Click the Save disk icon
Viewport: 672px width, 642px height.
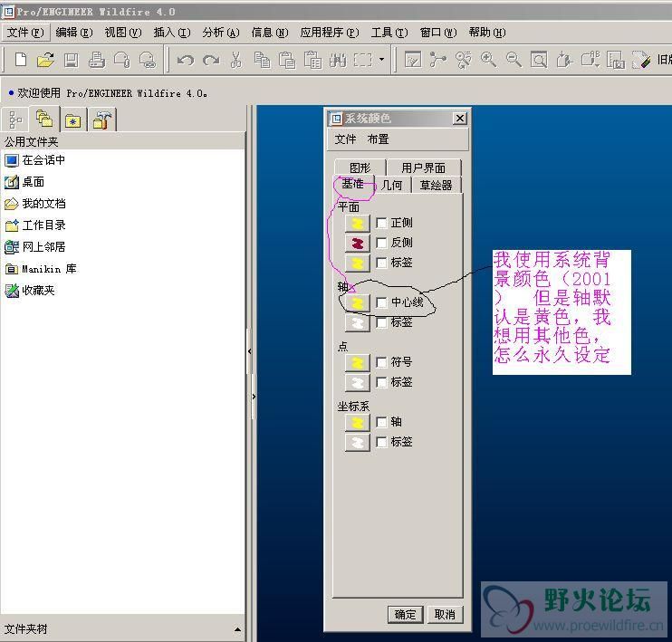(x=72, y=60)
